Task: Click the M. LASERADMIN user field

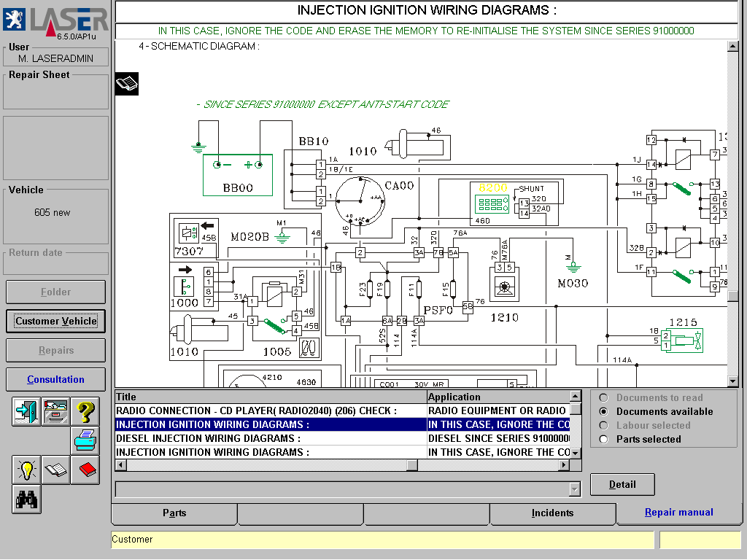Action: pos(55,58)
